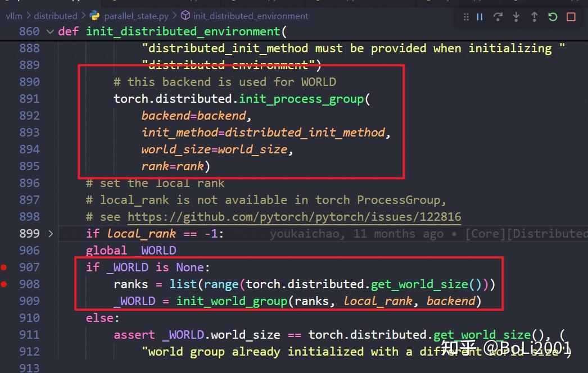Remove the breakpoint on line 908
This screenshot has width=588, height=373.
(x=4, y=284)
